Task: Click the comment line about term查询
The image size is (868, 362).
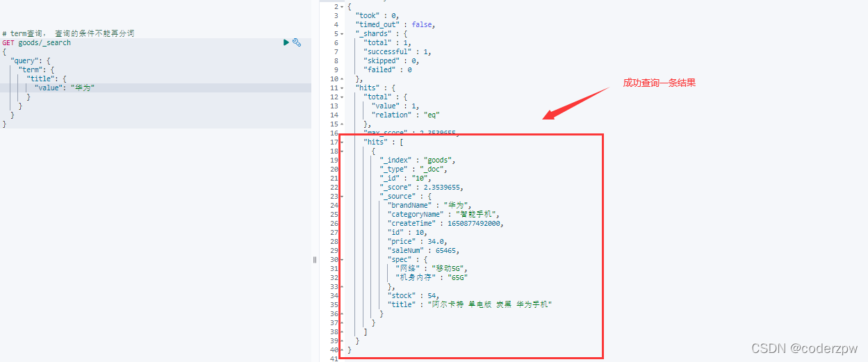Action: tap(68, 33)
